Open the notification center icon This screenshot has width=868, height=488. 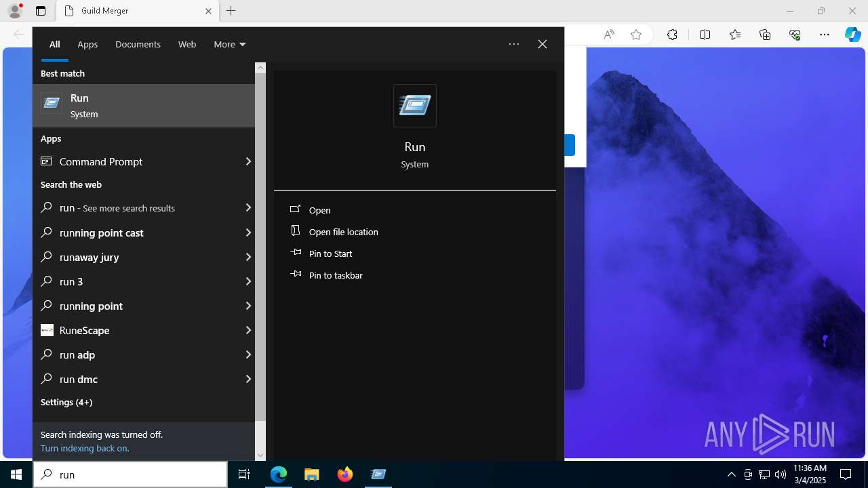846,474
